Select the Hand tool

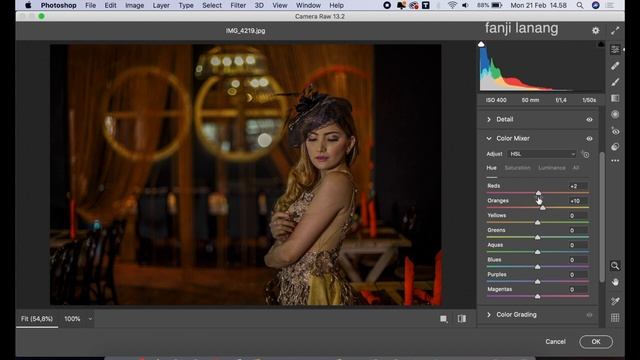615,282
